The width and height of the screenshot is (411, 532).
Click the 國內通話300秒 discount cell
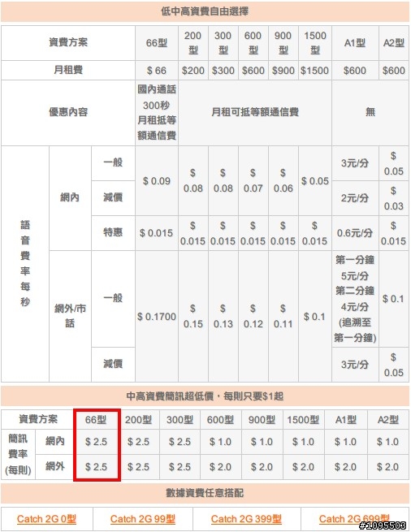(x=157, y=112)
